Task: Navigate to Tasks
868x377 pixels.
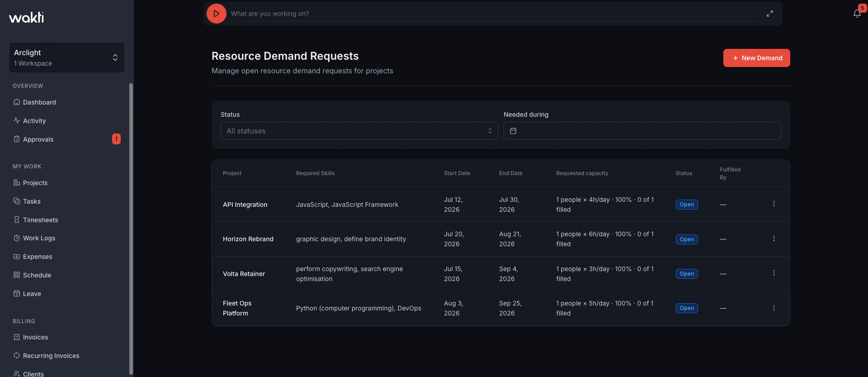Action: [x=32, y=201]
